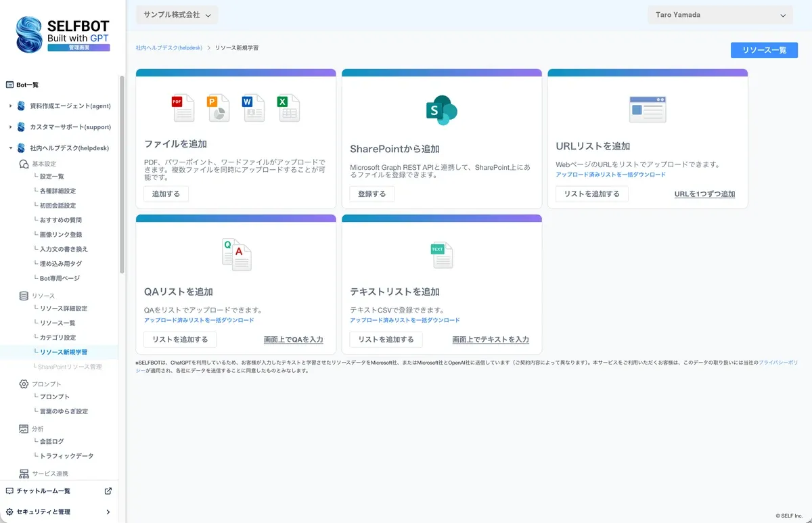Download uploaded list in URL list card
This screenshot has width=812, height=523.
click(x=610, y=175)
